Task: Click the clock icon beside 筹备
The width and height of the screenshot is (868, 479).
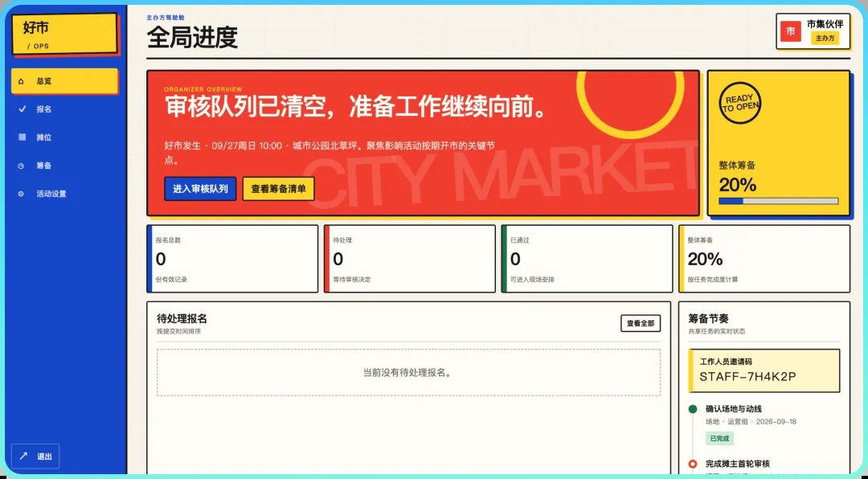Action: click(22, 166)
